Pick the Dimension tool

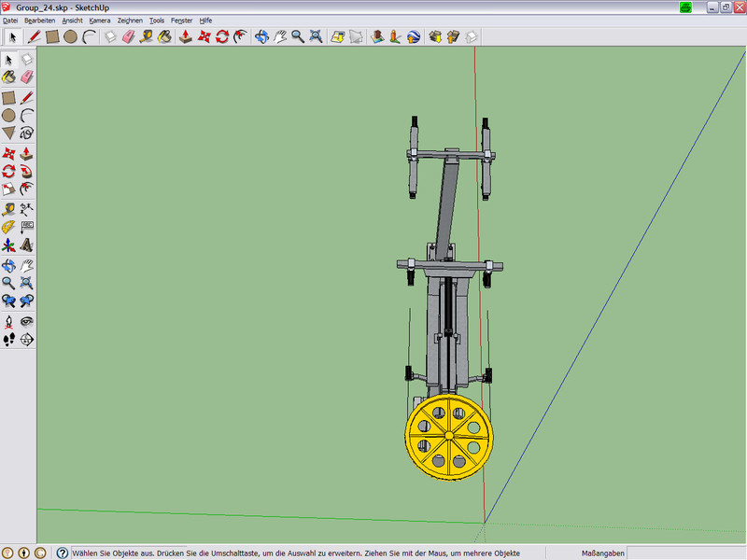click(27, 209)
